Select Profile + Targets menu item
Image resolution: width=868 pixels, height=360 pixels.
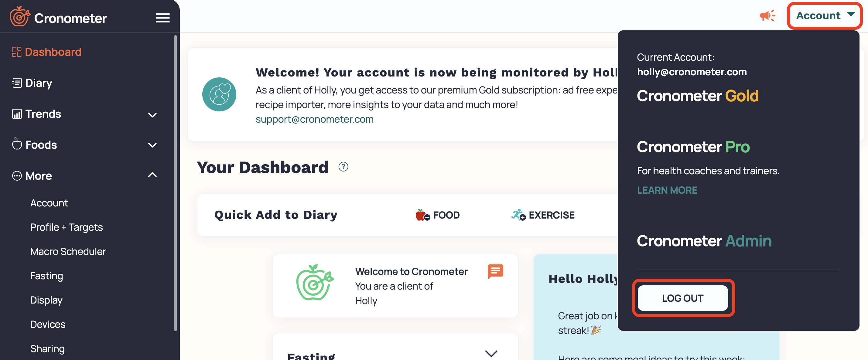pos(67,227)
